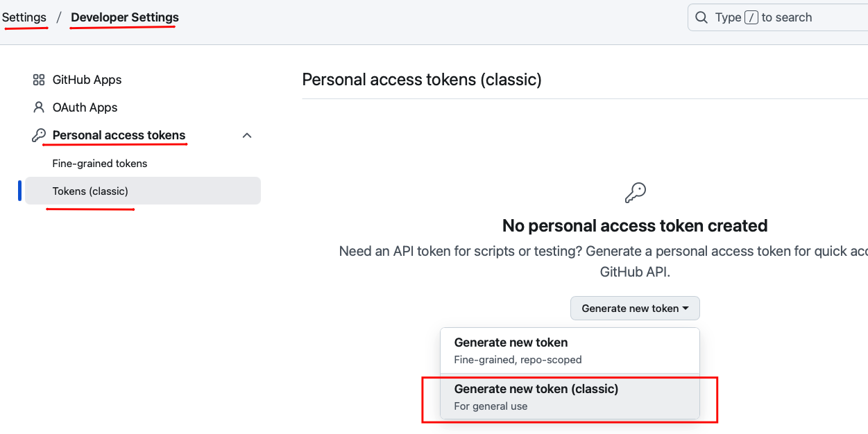Select Tokens (classic) sidebar item
The width and height of the screenshot is (868, 434).
coord(90,191)
